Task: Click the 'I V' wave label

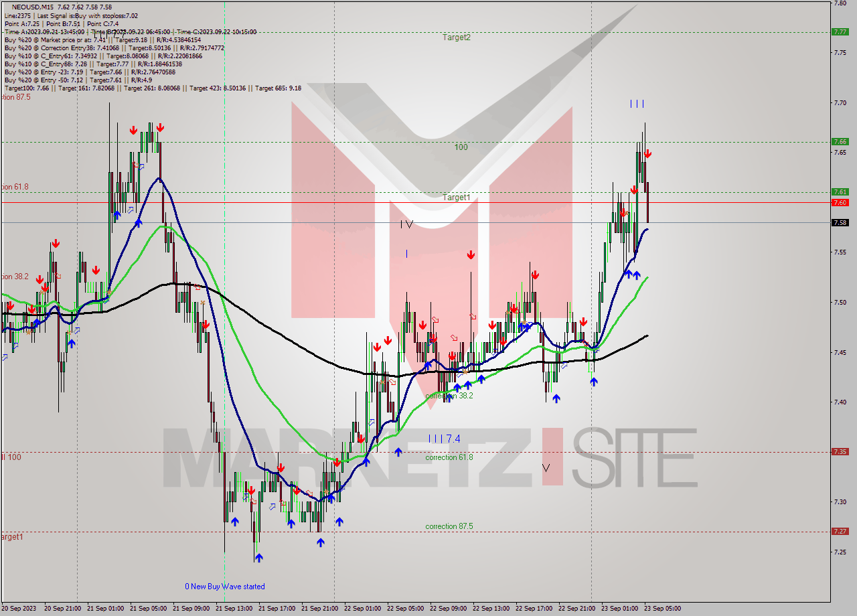Action: click(407, 224)
